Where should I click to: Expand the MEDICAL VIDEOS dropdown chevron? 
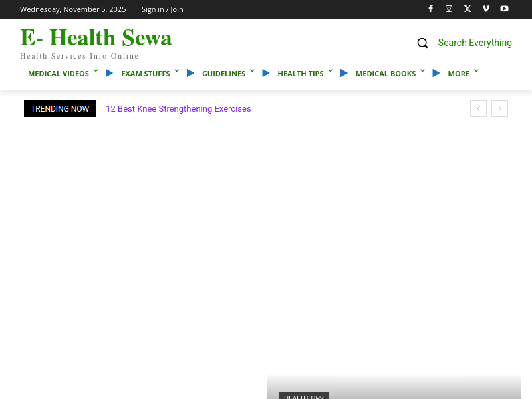pyautogui.click(x=96, y=71)
